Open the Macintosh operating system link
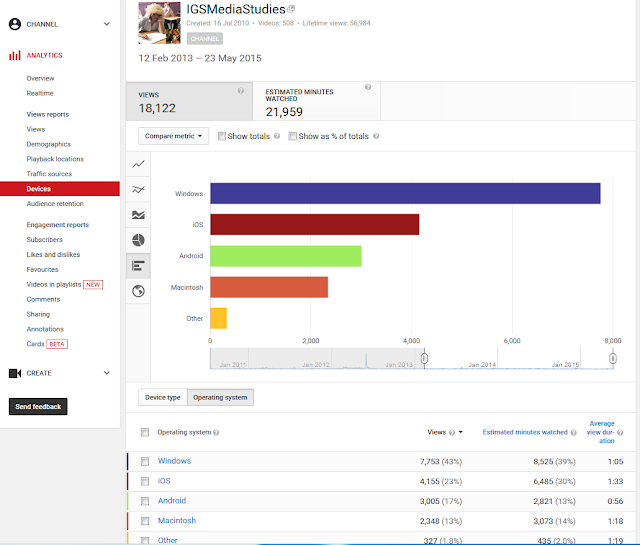The width and height of the screenshot is (640, 545). pyautogui.click(x=177, y=521)
